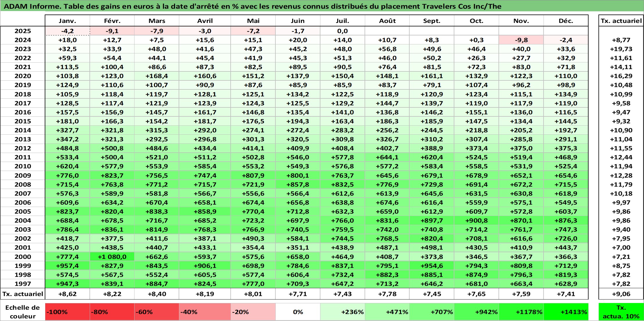Select the 'Août' column header

[x=387, y=21]
